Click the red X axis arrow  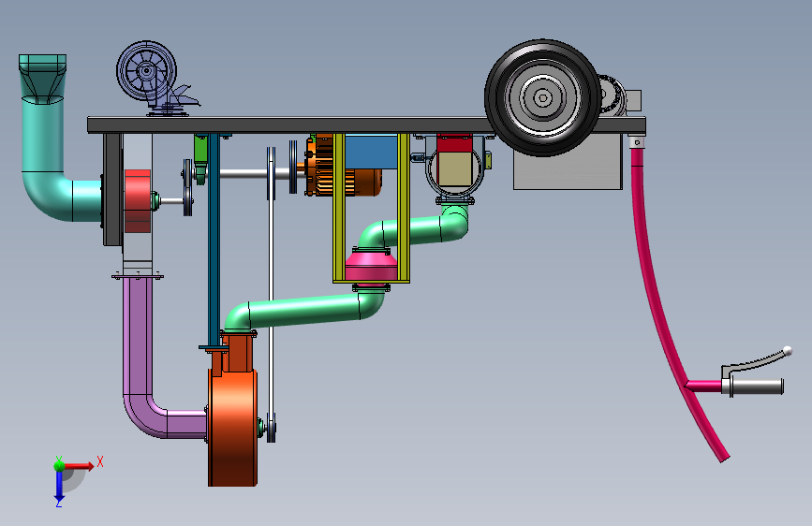[x=80, y=466]
